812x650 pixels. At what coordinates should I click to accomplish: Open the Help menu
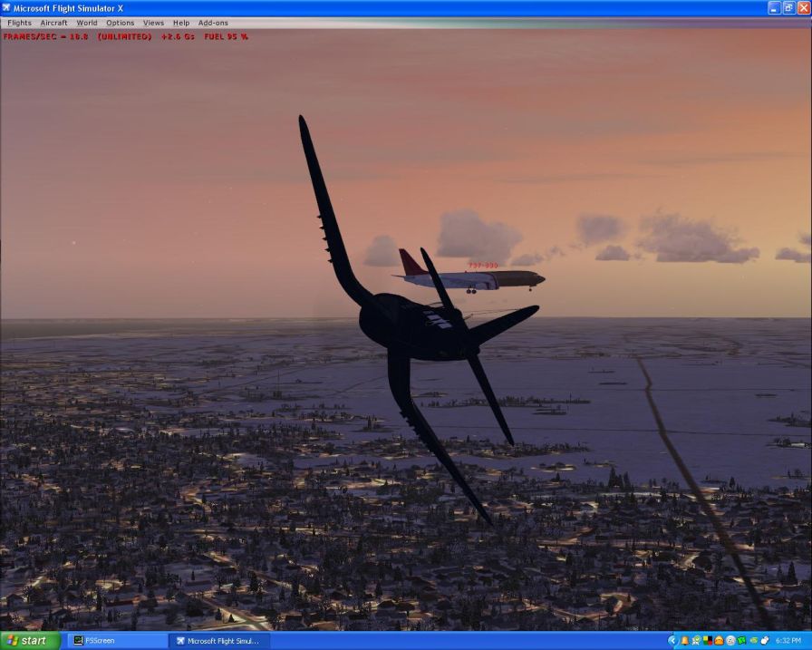(x=181, y=23)
